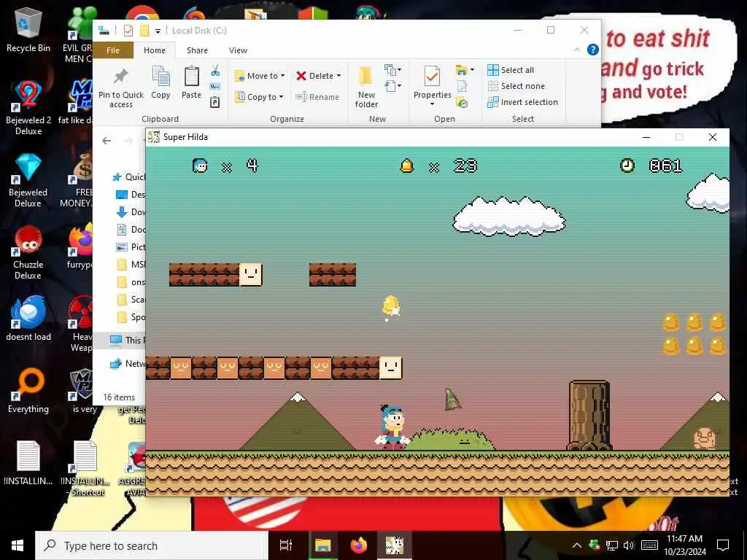Click Select all in ribbon

click(x=511, y=70)
